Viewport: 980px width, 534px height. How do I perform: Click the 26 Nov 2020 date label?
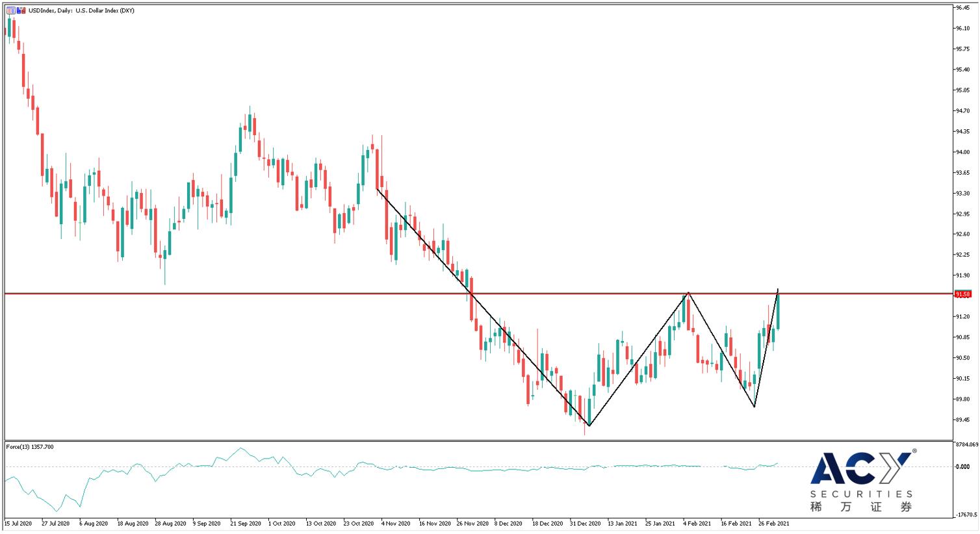coord(472,523)
